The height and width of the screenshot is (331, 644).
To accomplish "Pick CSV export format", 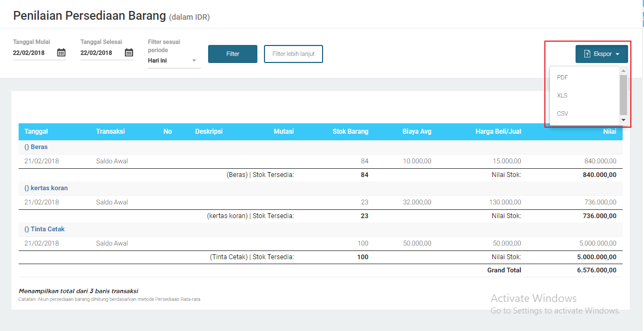I will 562,113.
